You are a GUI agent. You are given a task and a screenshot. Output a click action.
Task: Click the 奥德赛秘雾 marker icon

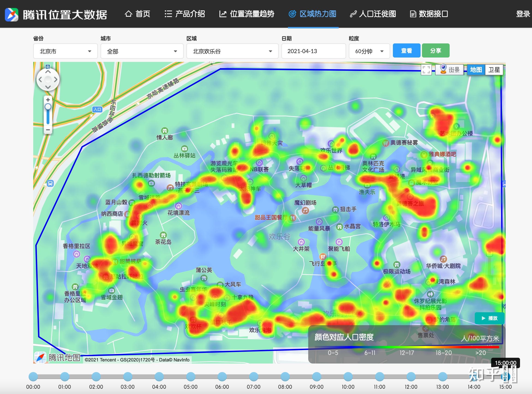click(x=386, y=143)
